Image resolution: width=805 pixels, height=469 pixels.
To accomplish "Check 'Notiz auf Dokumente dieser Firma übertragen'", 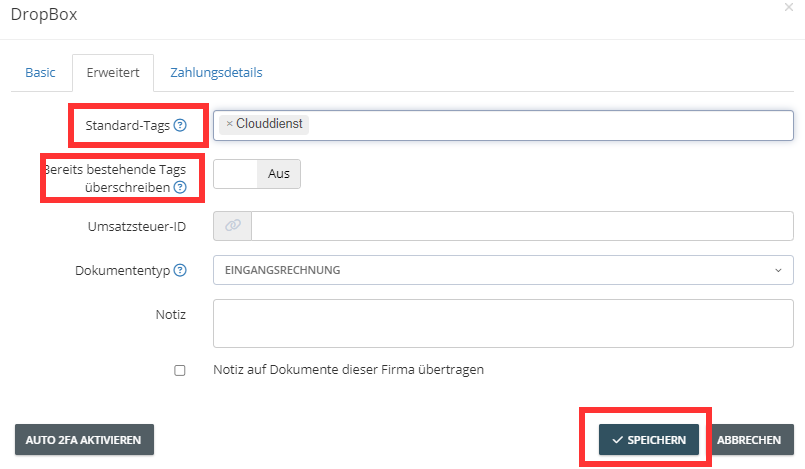I will tap(180, 370).
